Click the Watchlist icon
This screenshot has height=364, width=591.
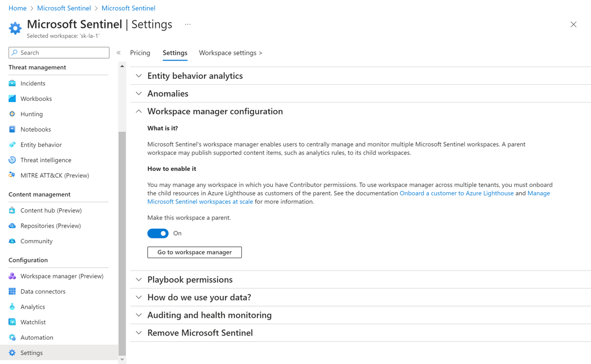(12, 322)
